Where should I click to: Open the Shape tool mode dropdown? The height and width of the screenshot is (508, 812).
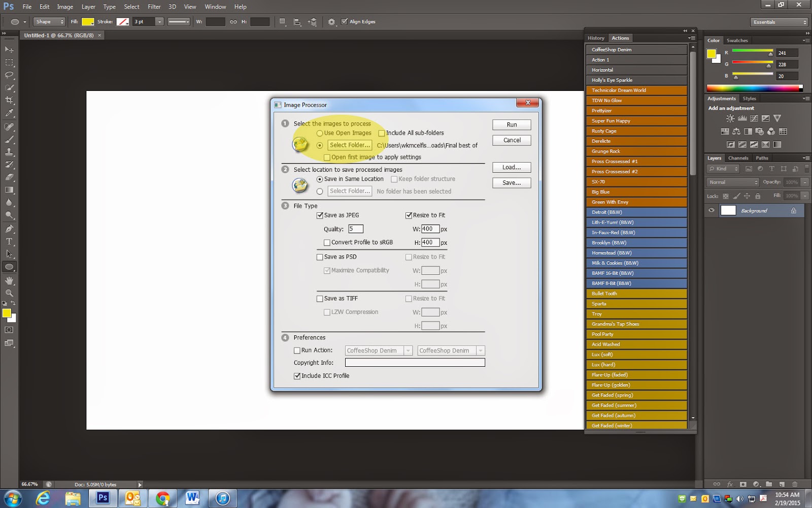(50, 22)
